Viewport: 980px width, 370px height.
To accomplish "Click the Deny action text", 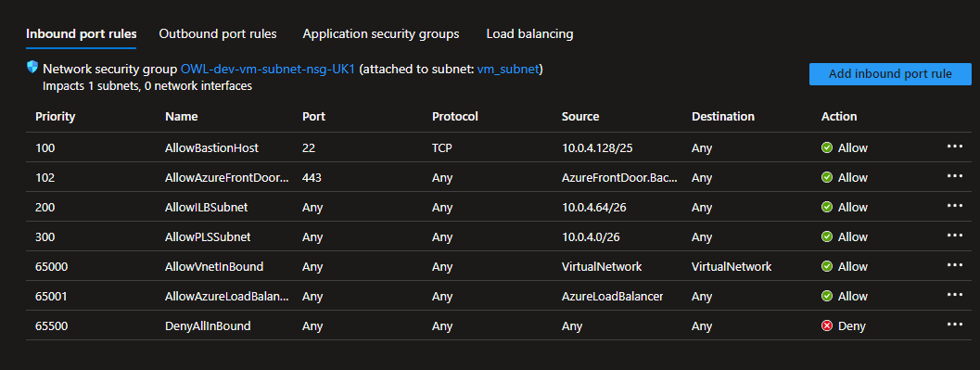I will point(852,326).
